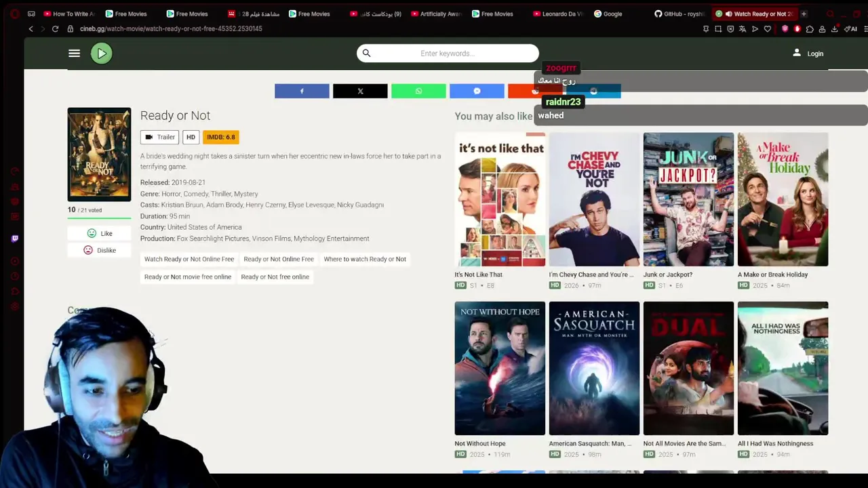Click the ad blocker hand icon
This screenshot has width=868, height=488.
[x=797, y=28]
